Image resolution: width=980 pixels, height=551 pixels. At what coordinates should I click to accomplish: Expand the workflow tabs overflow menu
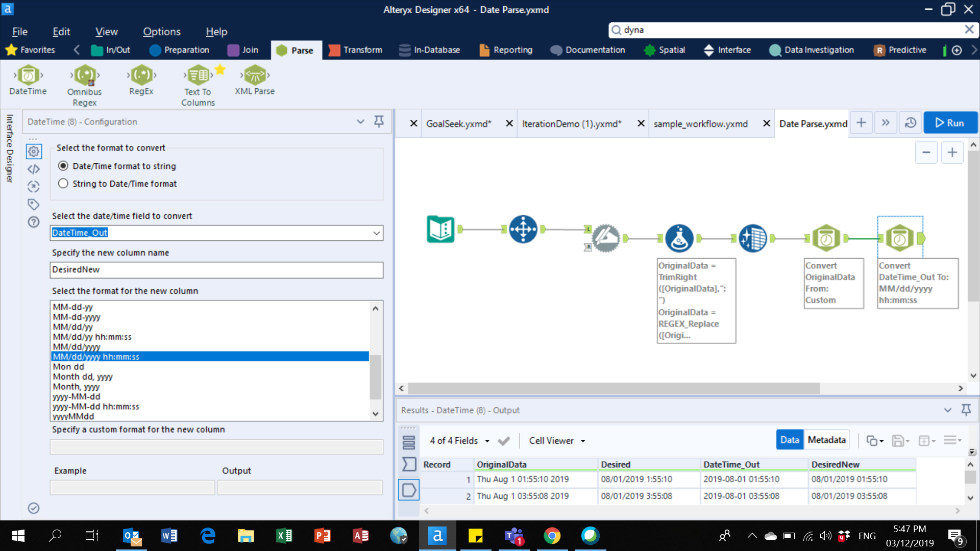click(x=886, y=122)
